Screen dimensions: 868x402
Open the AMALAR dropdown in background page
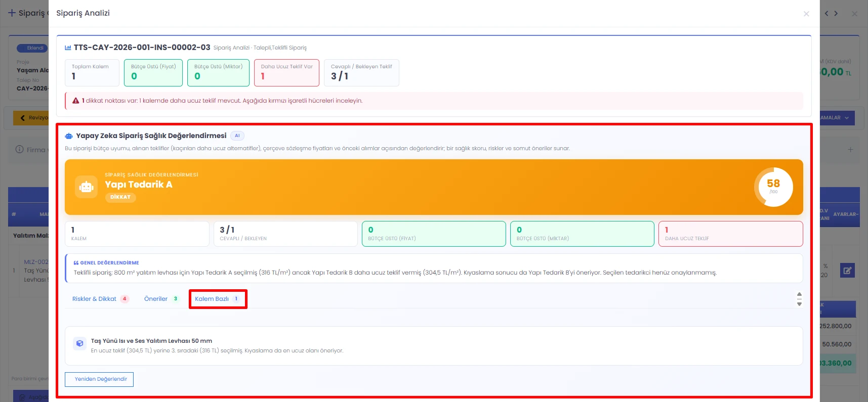837,118
